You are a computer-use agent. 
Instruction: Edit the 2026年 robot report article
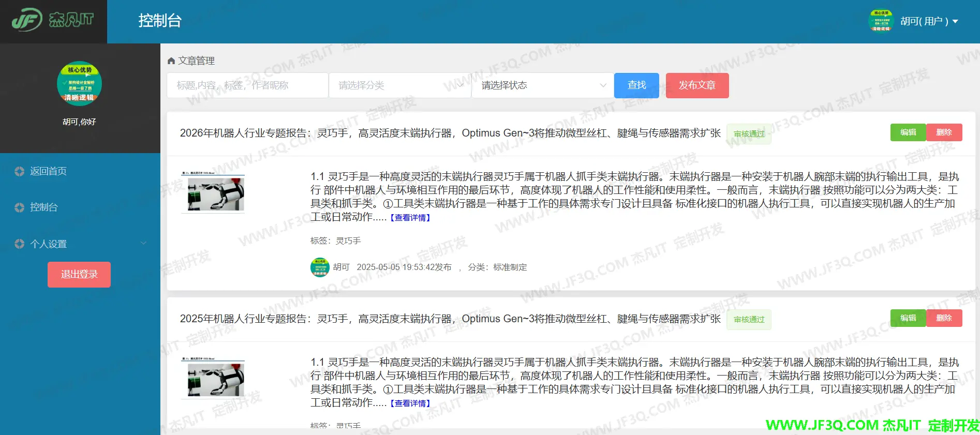908,132
